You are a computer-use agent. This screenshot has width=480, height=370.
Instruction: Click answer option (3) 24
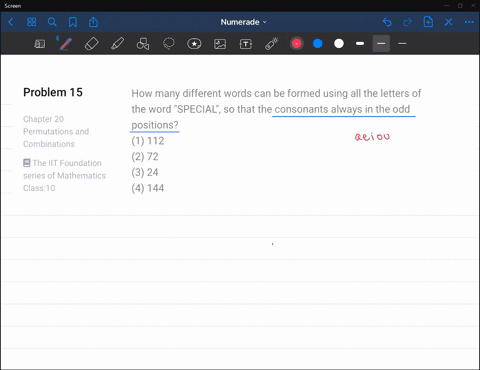[145, 172]
